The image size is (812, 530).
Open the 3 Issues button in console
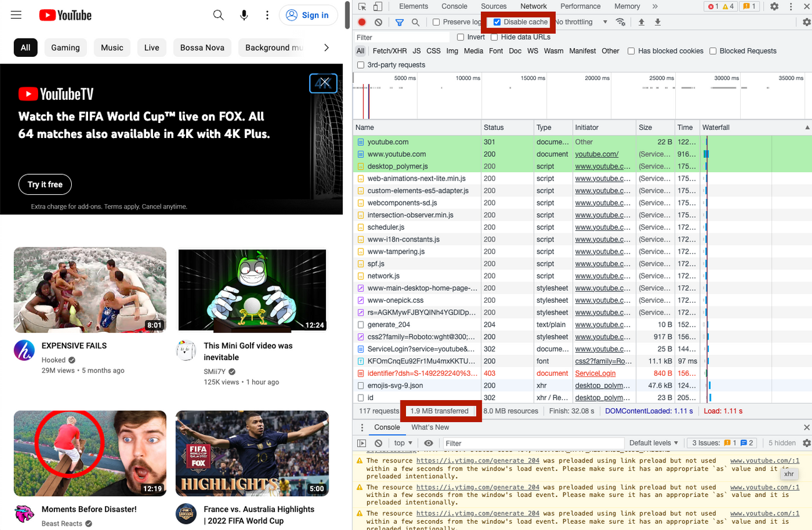[x=723, y=443]
